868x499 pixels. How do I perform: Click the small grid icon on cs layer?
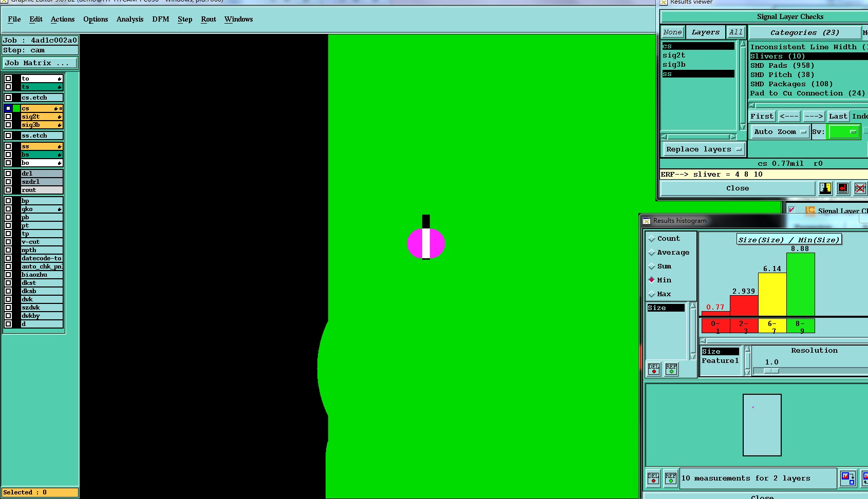coord(61,109)
